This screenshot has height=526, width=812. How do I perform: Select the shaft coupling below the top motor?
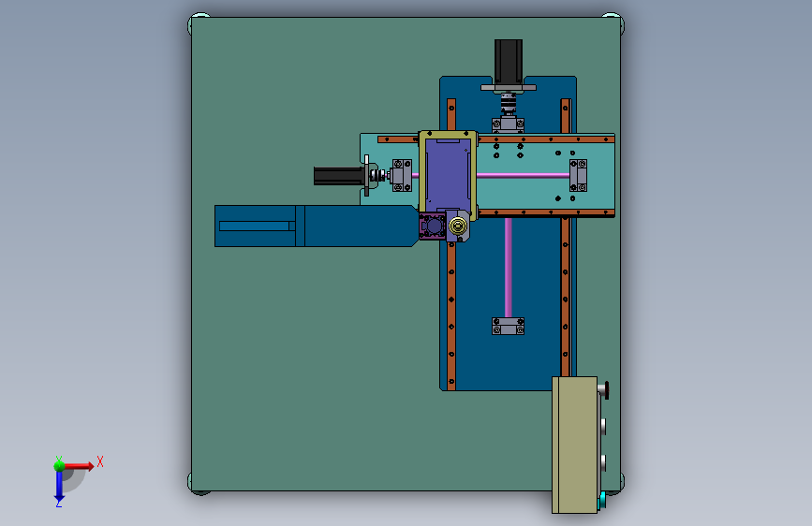[x=508, y=104]
